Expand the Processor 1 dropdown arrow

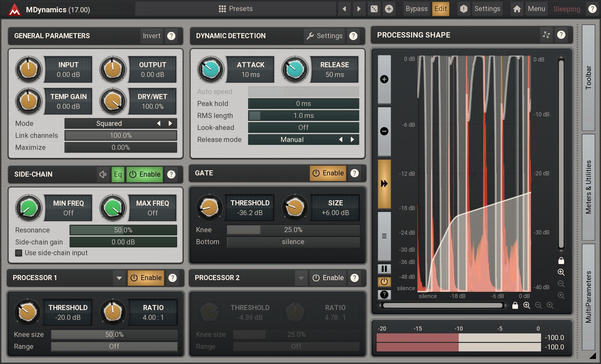coord(119,278)
